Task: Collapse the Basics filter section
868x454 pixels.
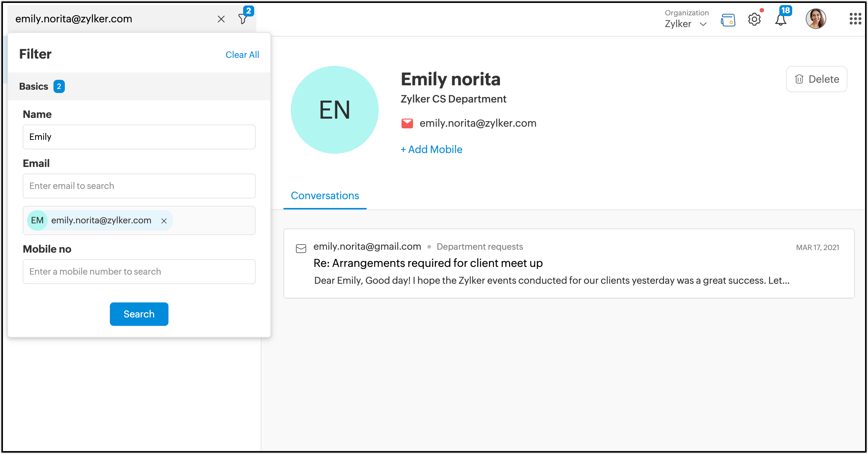Action: (x=139, y=86)
